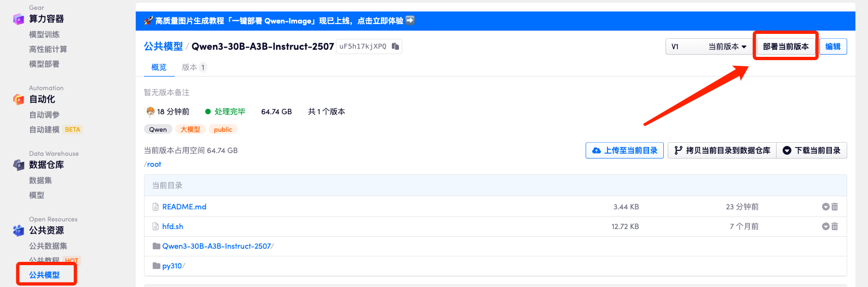Screen dimensions: 868x287
Task: Click the 公共资源 heading
Action: tap(47, 231)
